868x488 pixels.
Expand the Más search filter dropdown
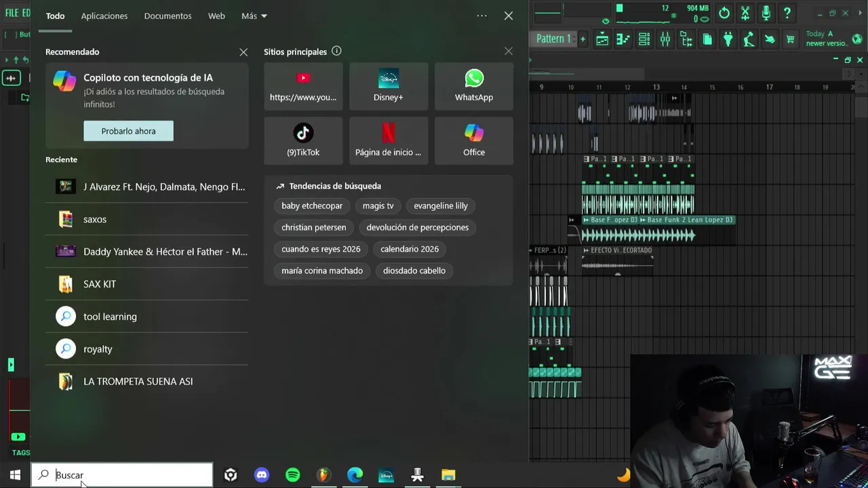tap(254, 16)
